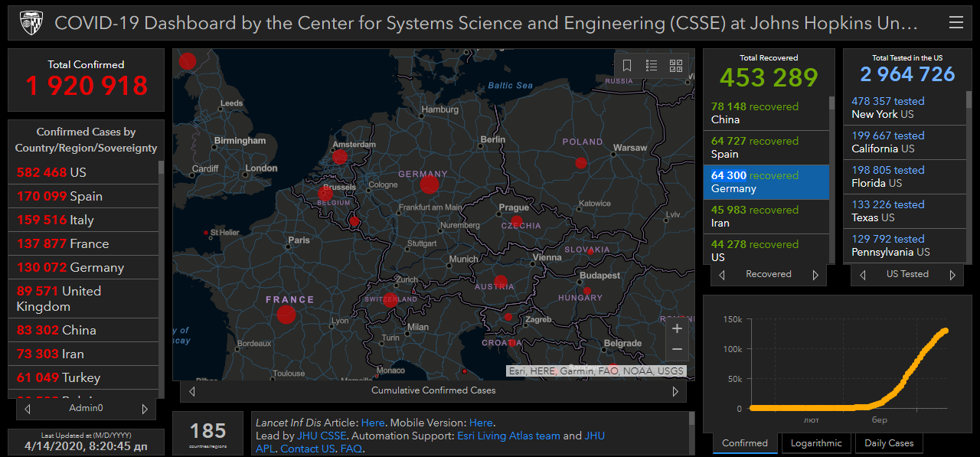
Task: Open the Lancet article 'Here' link
Action: click(373, 423)
